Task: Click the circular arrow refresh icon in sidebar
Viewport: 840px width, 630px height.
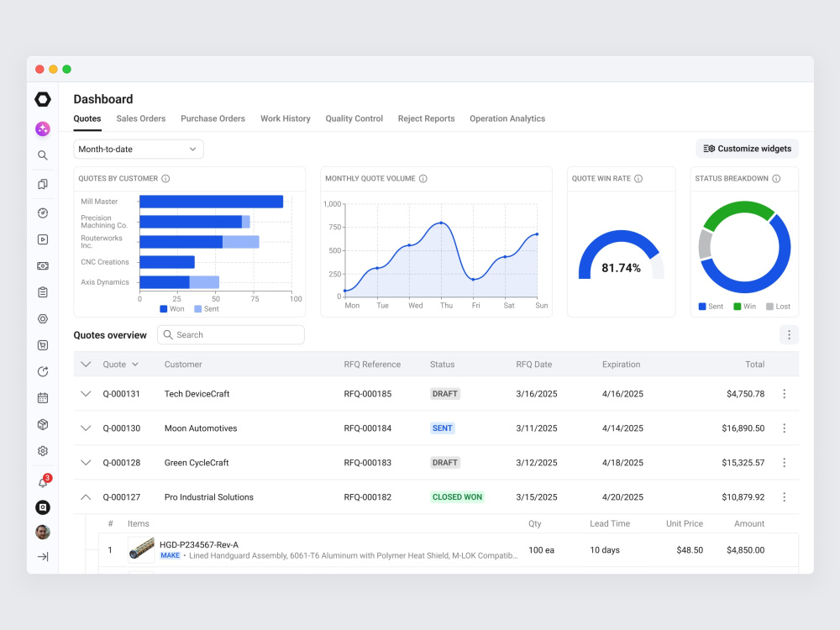Action: pyautogui.click(x=43, y=372)
